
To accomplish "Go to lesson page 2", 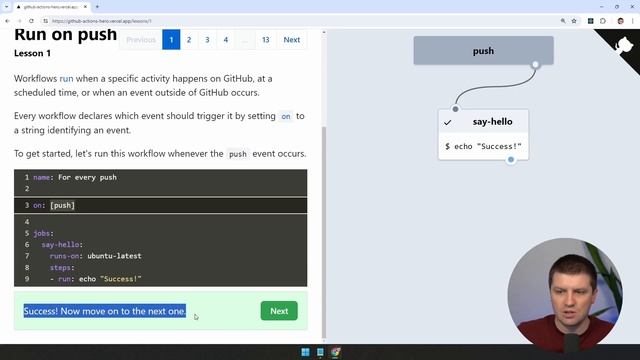I will [x=189, y=40].
